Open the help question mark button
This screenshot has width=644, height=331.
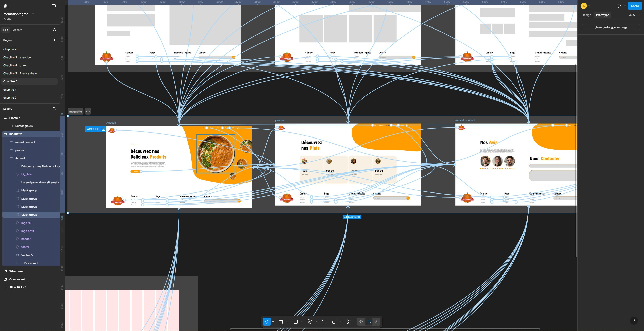634,321
